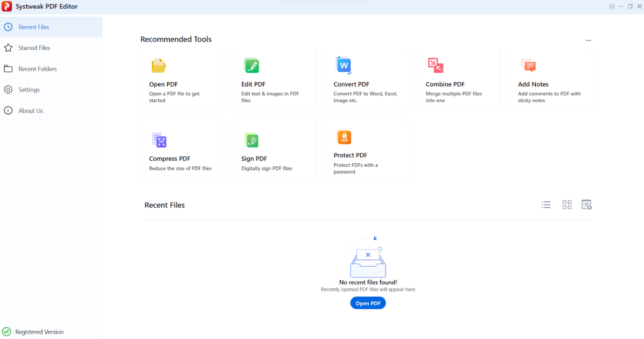Click the Starred Files star icon
This screenshot has height=339, width=644.
(x=8, y=48)
